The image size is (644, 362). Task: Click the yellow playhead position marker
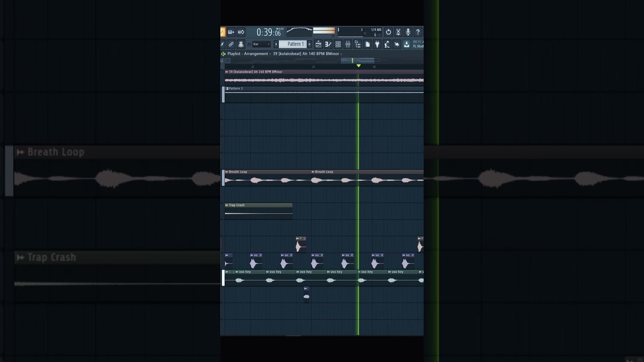pos(359,66)
